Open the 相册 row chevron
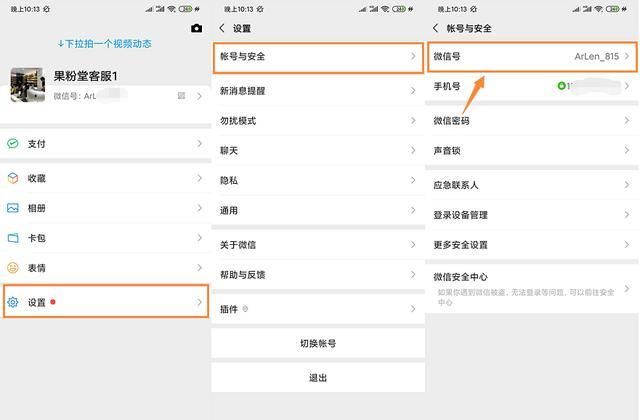The width and height of the screenshot is (640, 420). pos(199,208)
